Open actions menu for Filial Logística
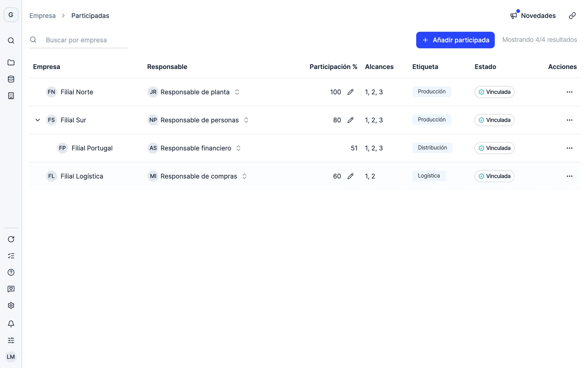 coord(569,176)
